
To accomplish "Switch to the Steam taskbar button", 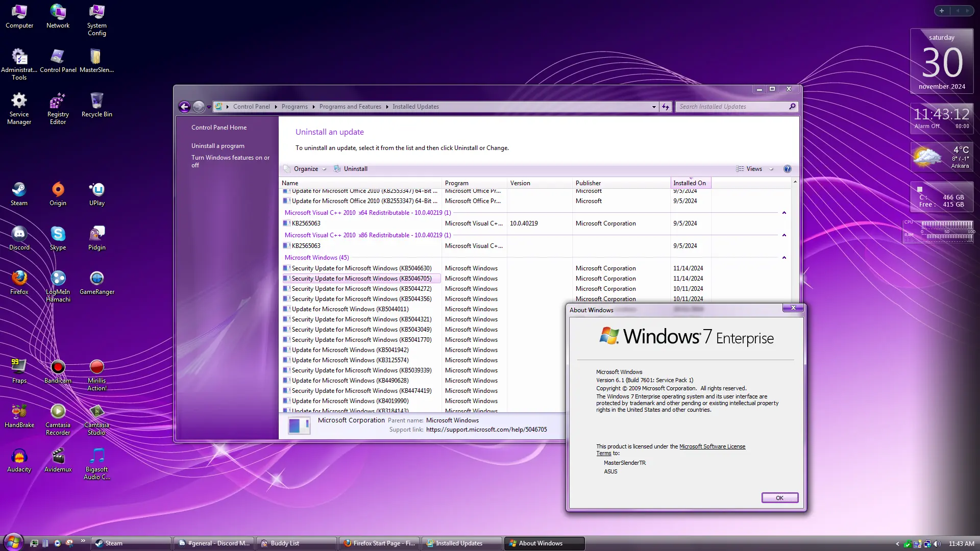I will coord(131,543).
